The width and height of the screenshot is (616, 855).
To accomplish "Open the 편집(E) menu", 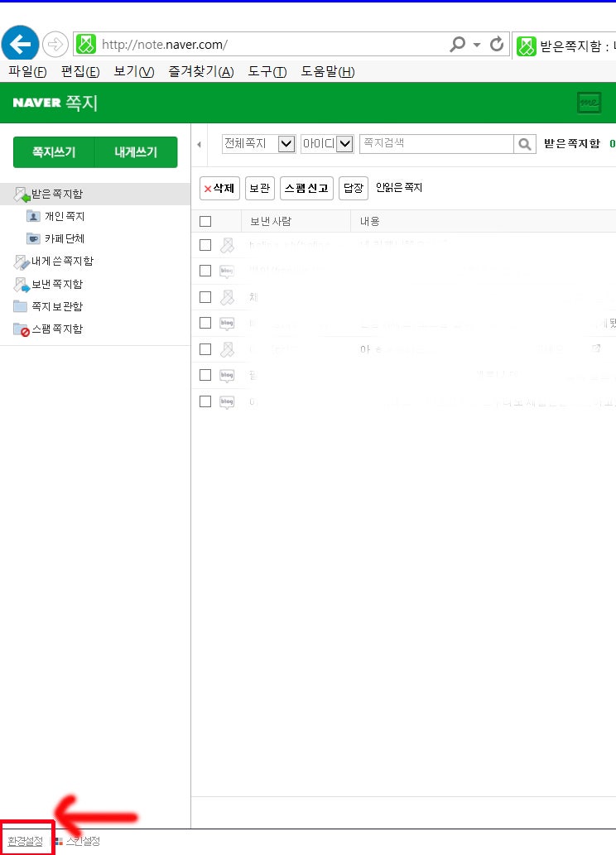I will (80, 71).
